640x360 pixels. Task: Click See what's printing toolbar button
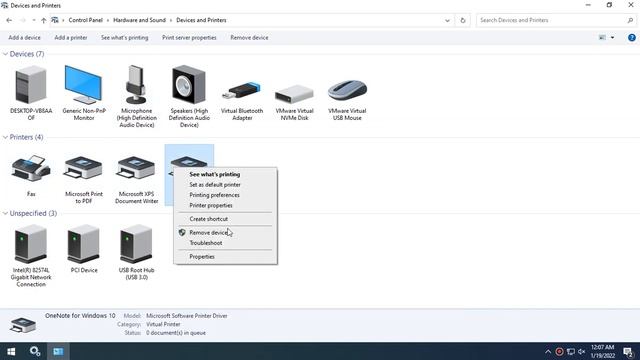point(124,38)
